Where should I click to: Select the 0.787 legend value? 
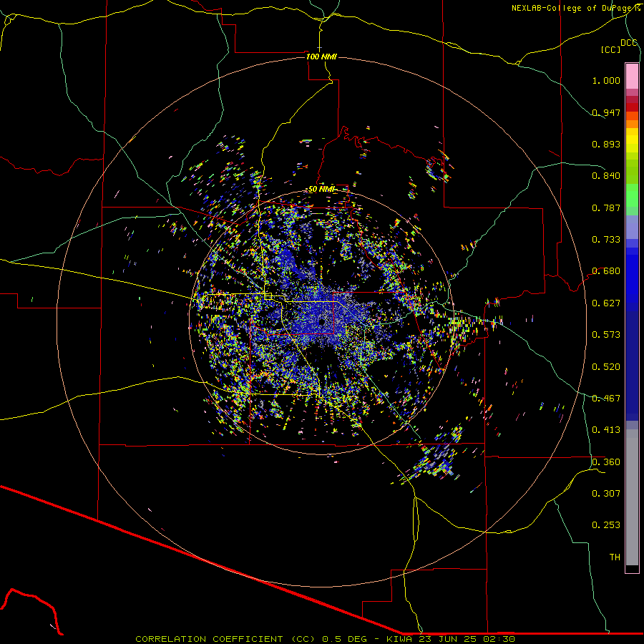point(606,208)
